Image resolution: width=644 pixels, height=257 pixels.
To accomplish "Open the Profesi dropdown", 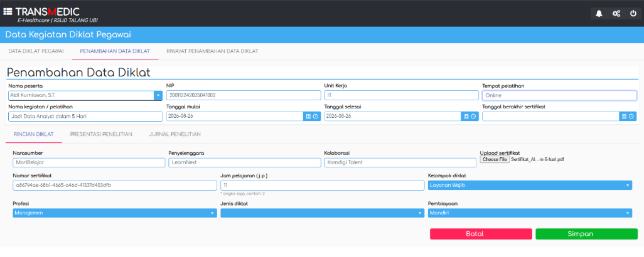I will [x=115, y=213].
